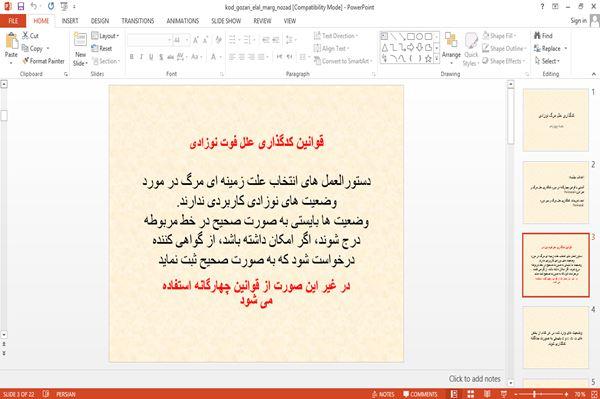The height and width of the screenshot is (399, 600).
Task: Open COMMENTS pane from status bar
Action: 420,394
